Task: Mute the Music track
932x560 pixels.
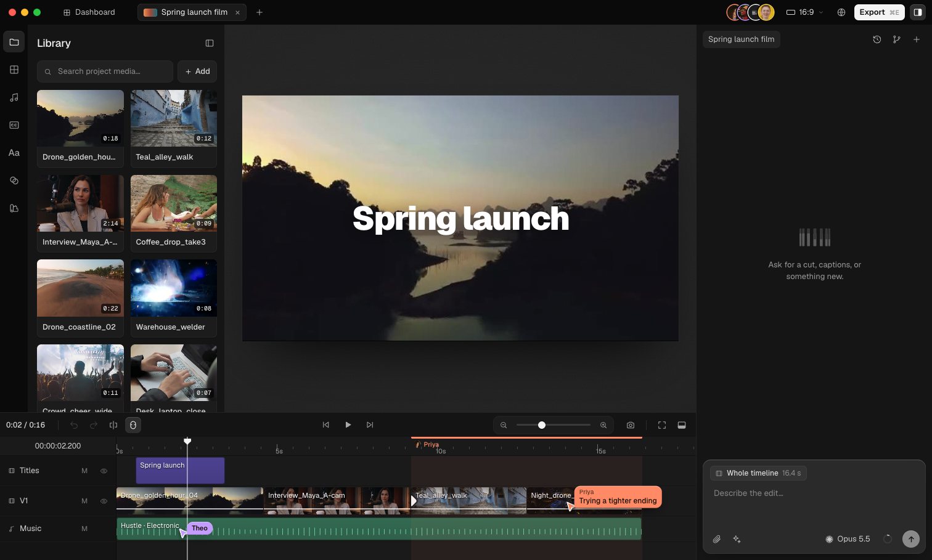Action: click(x=84, y=529)
